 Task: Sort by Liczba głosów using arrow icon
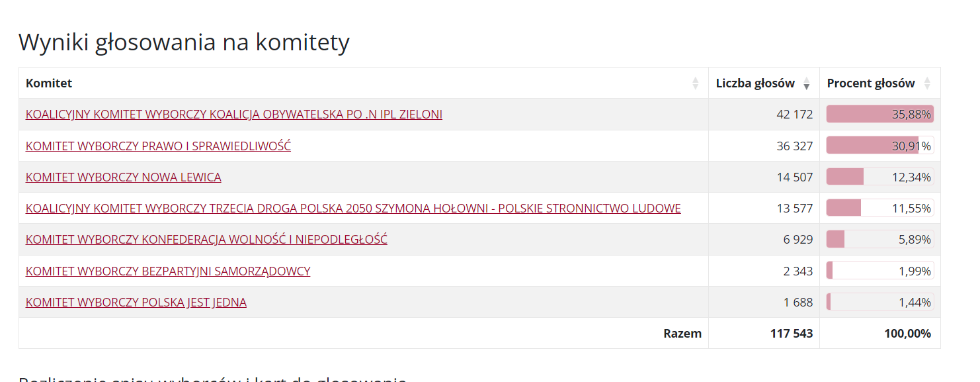[806, 83]
